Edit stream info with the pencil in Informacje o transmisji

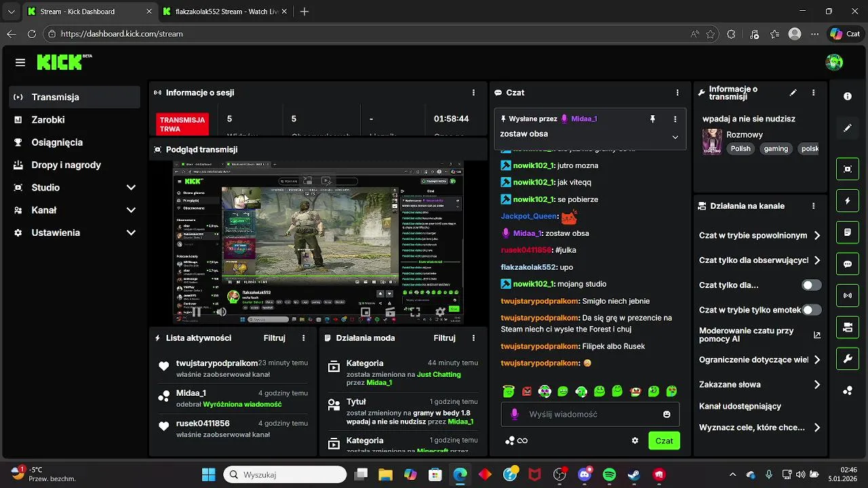click(x=793, y=93)
